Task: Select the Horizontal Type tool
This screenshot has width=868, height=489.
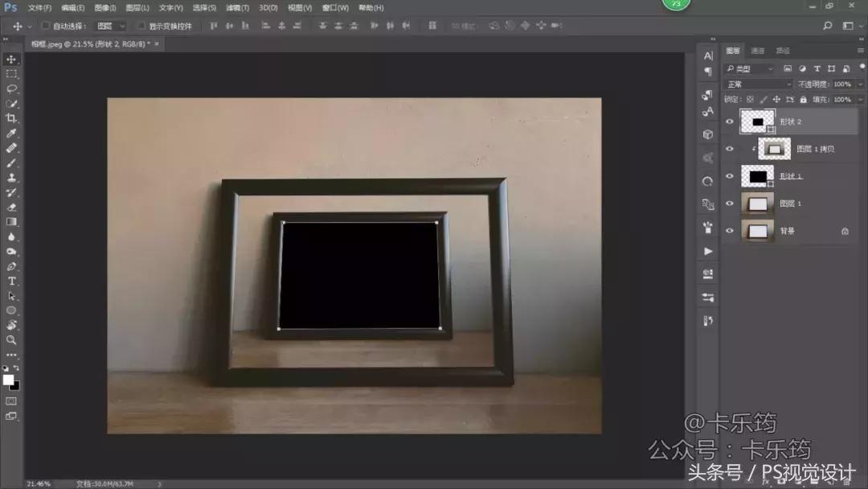Action: [x=11, y=281]
